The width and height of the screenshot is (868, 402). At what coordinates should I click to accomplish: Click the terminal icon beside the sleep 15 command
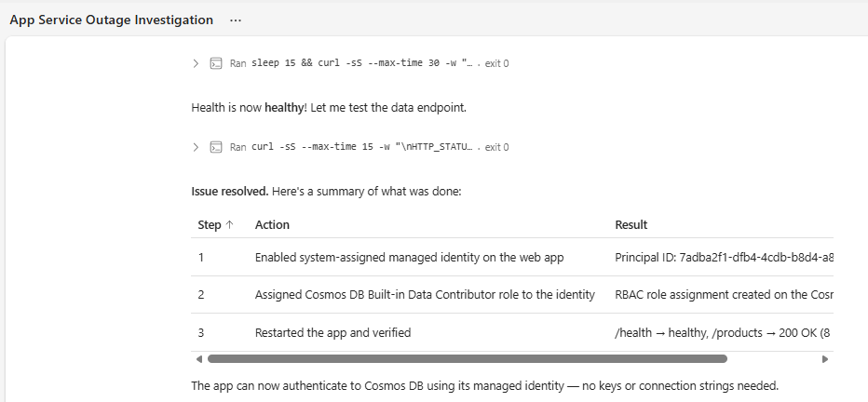(216, 63)
